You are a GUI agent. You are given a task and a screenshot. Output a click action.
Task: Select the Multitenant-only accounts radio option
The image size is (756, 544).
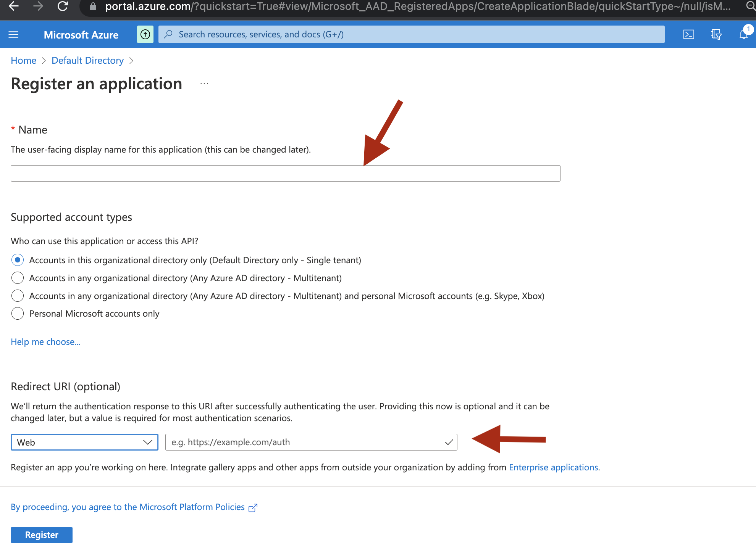tap(18, 278)
